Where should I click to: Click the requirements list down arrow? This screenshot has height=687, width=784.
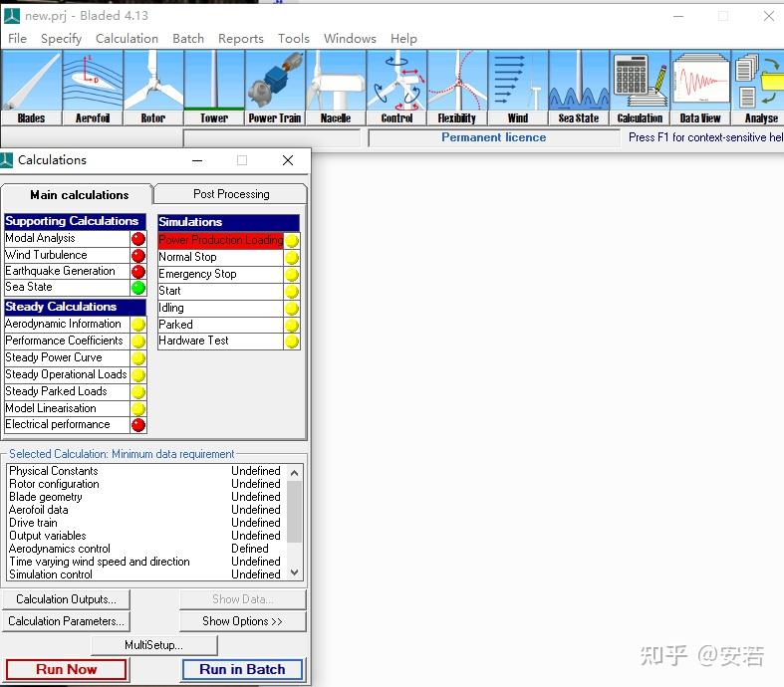coord(295,572)
